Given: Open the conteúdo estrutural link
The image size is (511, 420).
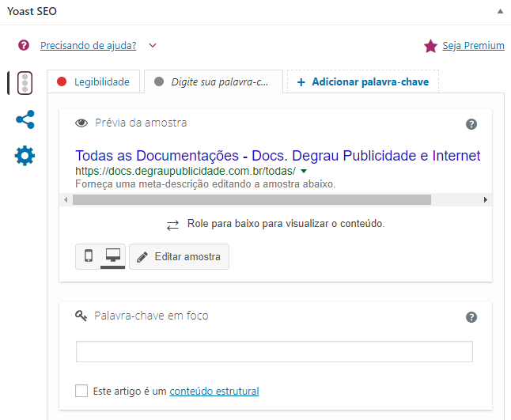Looking at the screenshot, I should pos(214,391).
